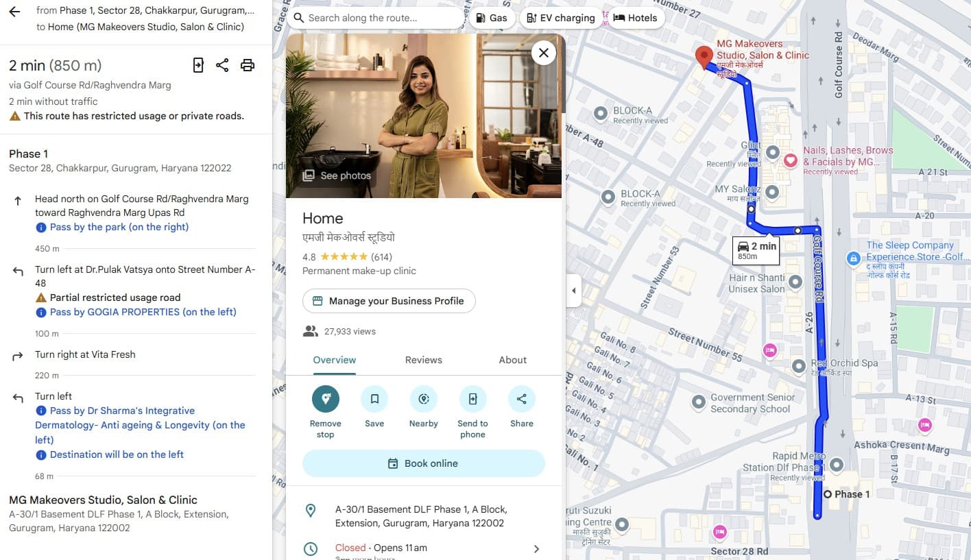Search Nearby places icon
The height and width of the screenshot is (560, 971).
point(424,399)
